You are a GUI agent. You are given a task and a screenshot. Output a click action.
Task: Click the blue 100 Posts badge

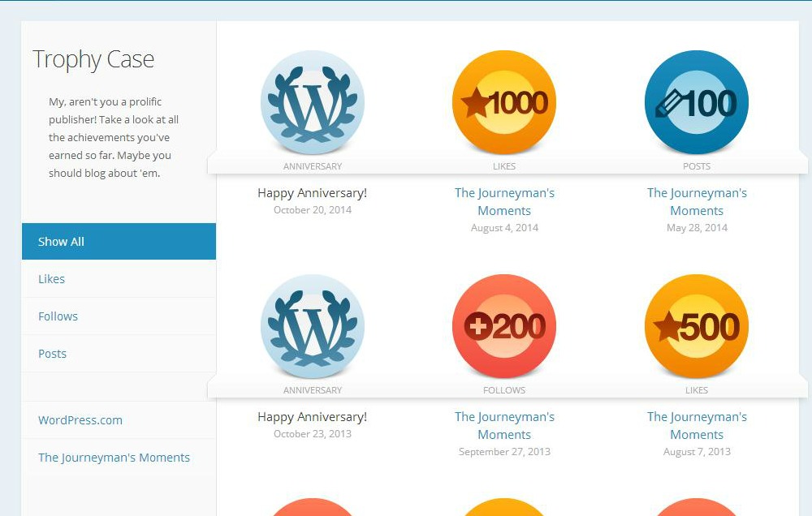pos(696,102)
